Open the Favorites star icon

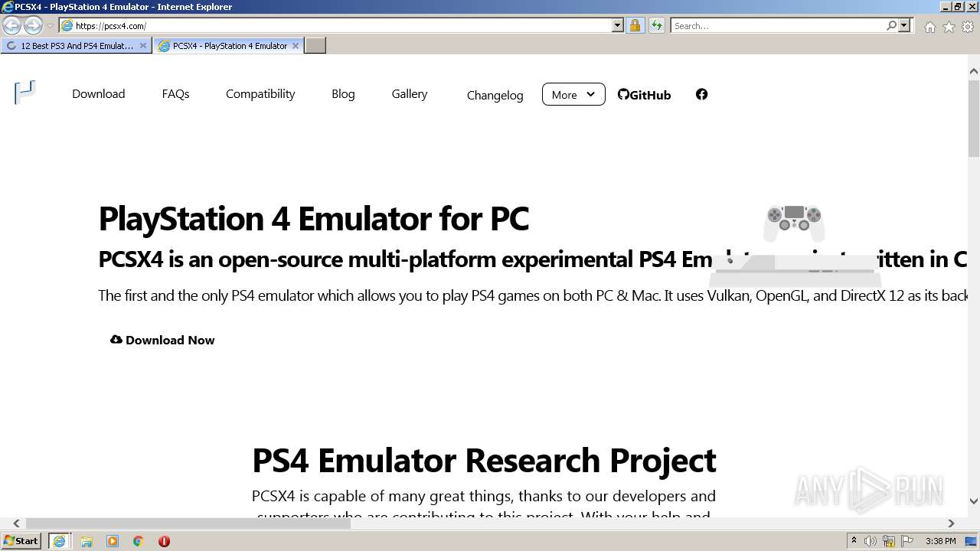(x=949, y=27)
